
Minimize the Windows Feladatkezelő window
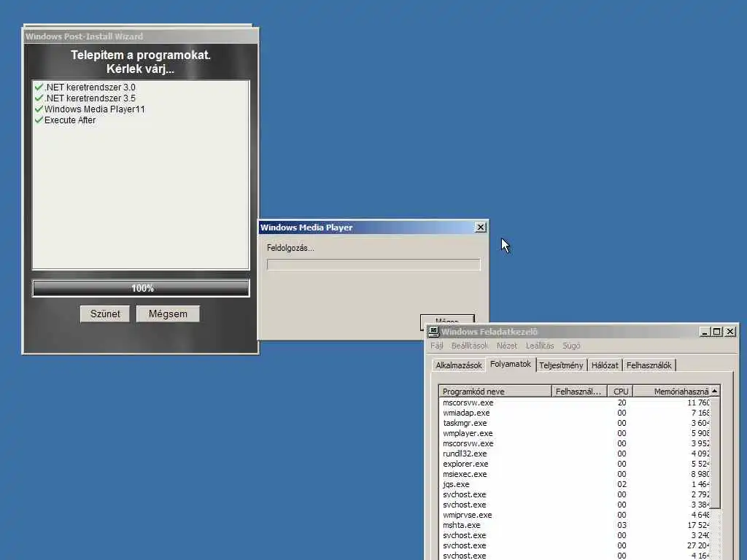pyautogui.click(x=705, y=332)
